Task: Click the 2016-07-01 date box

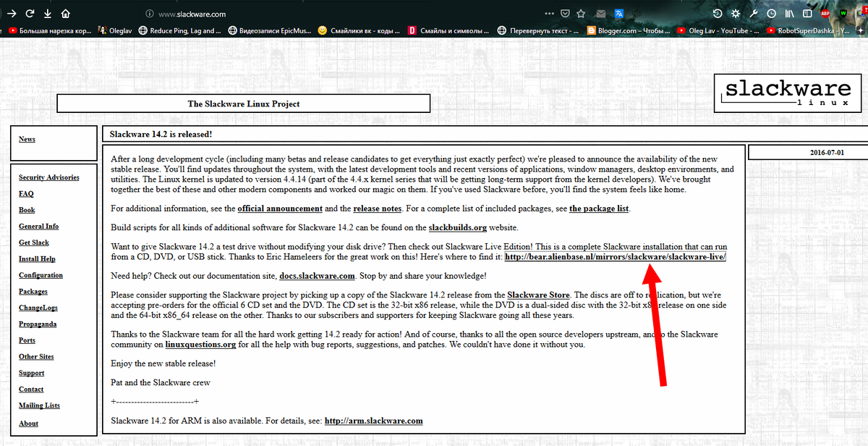Action: click(x=807, y=153)
